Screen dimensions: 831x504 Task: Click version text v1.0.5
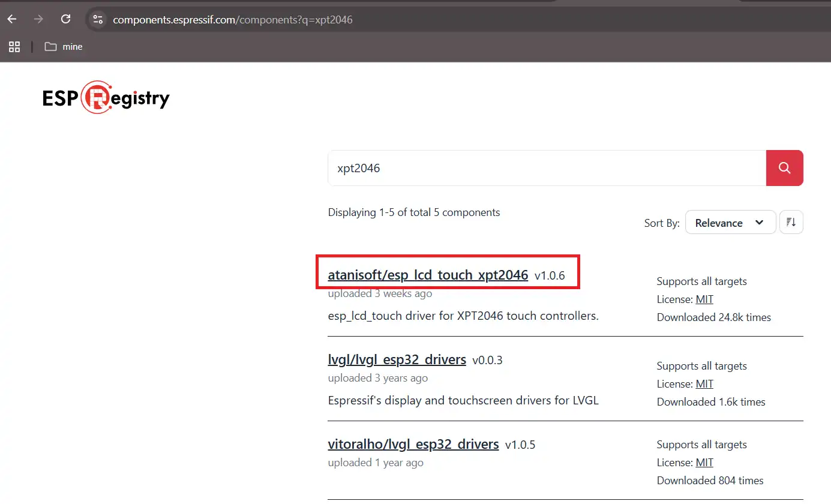(x=520, y=445)
